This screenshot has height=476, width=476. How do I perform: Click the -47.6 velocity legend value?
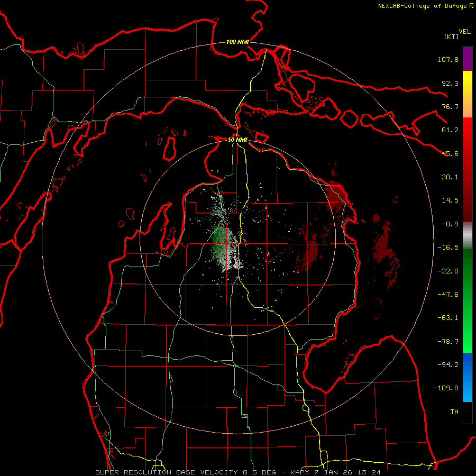448,295
